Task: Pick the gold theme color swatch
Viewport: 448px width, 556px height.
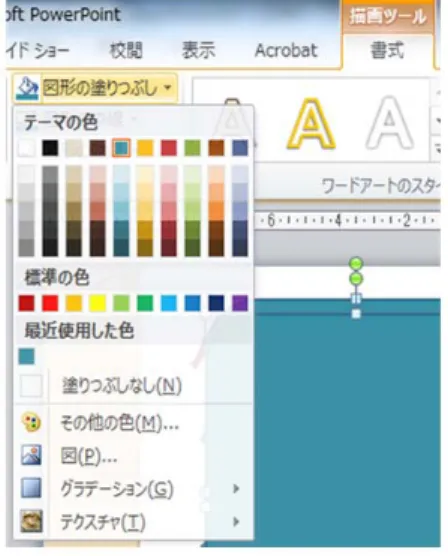Action: [145, 148]
